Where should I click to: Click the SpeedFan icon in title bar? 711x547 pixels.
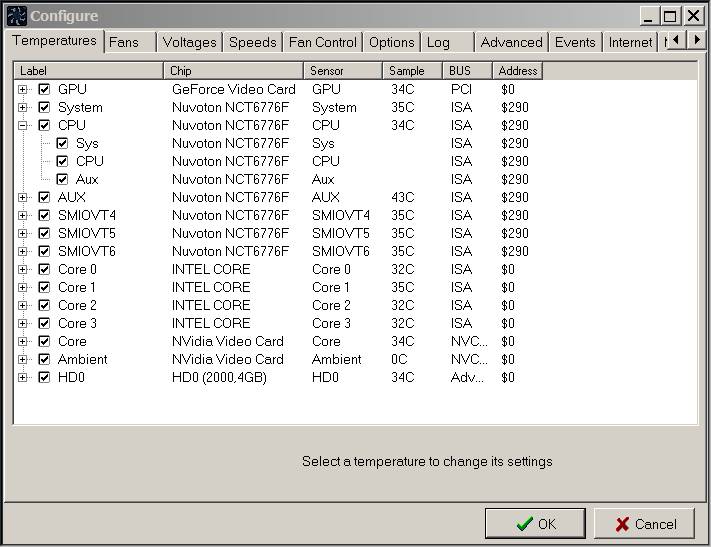coord(17,16)
